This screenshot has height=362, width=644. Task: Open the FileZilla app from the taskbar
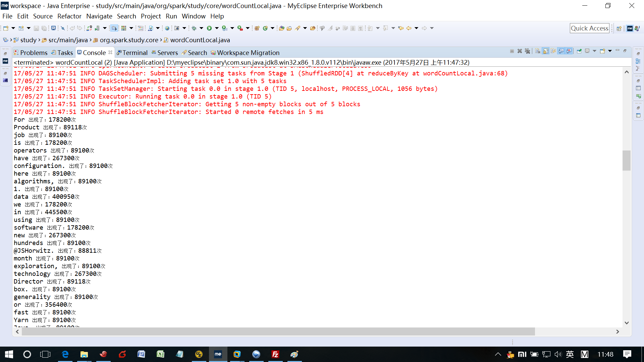click(x=275, y=354)
